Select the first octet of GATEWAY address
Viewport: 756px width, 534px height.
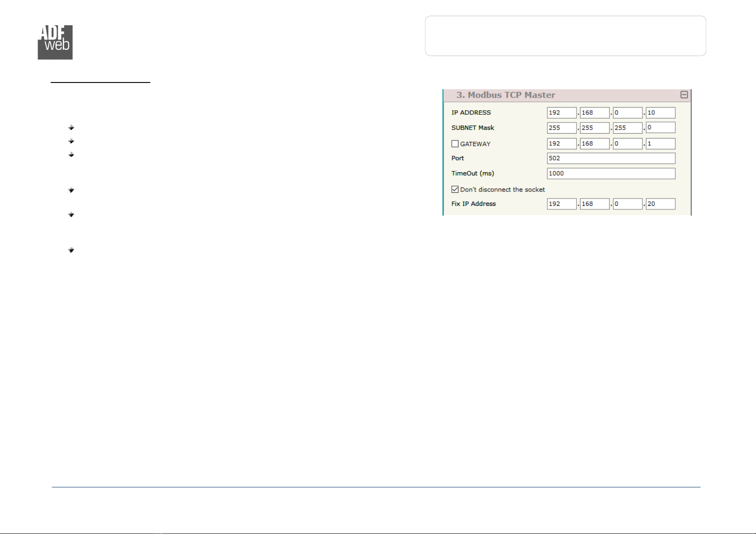tap(562, 143)
